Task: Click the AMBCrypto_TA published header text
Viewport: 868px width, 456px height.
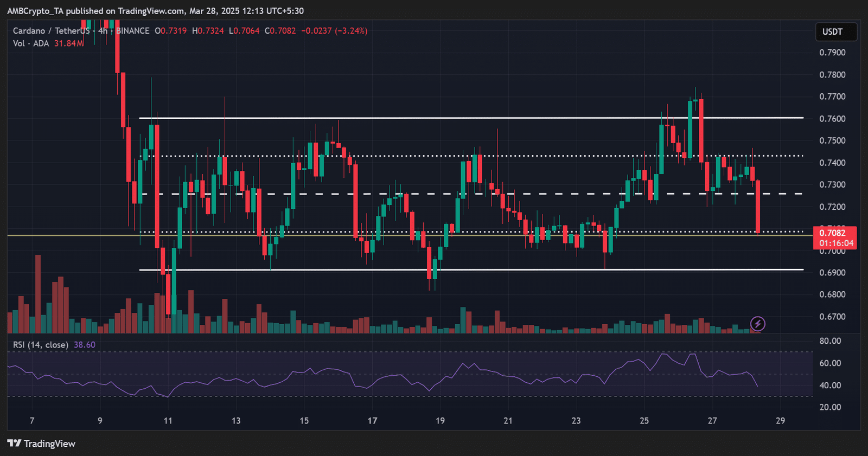Action: coord(155,11)
